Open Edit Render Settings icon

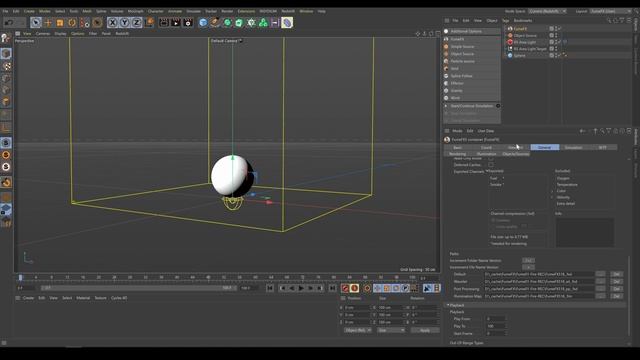(x=188, y=23)
